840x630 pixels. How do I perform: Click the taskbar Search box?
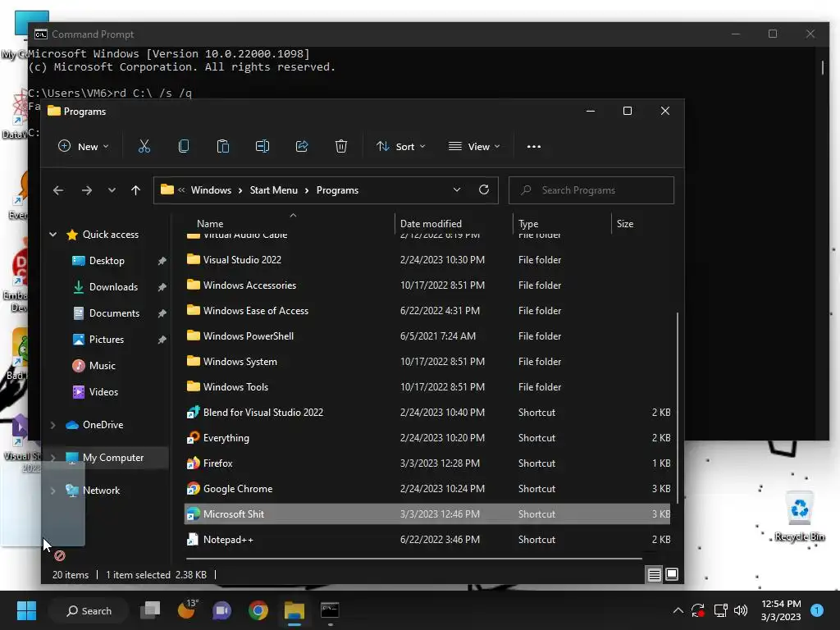[x=89, y=610]
